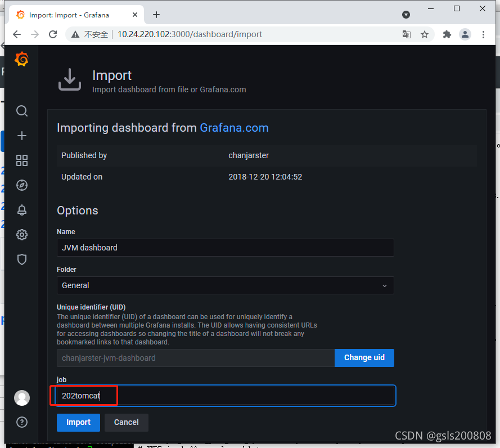Screen dimensions: 500x448
Task: Click the browser forward arrow
Action: pyautogui.click(x=35, y=34)
